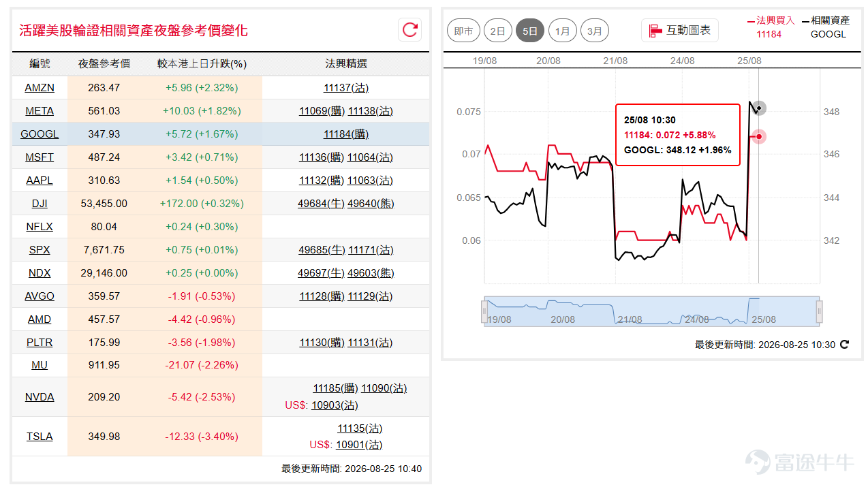The width and height of the screenshot is (868, 487).
Task: Open warrant 11064(沽) for MSFT
Action: click(370, 157)
